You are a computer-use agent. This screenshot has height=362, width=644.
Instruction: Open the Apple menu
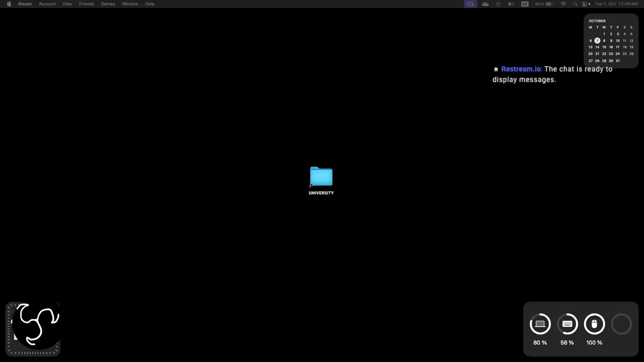[x=9, y=4]
